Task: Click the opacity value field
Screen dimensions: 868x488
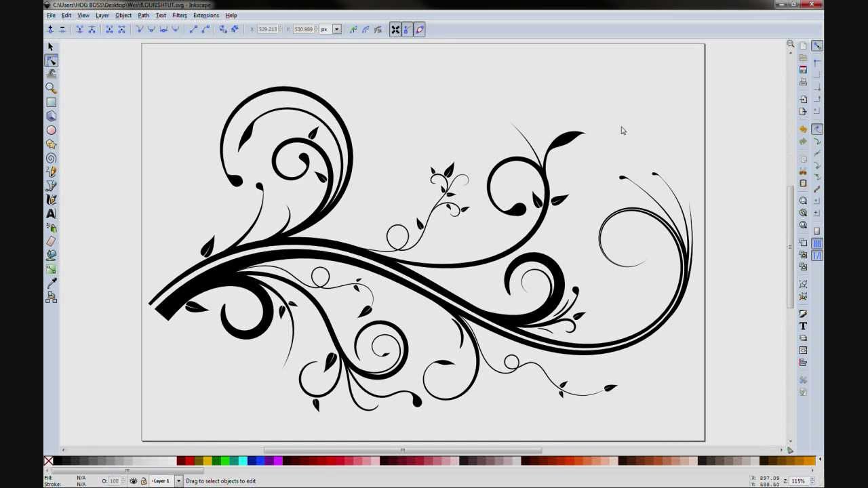Action: 115,481
